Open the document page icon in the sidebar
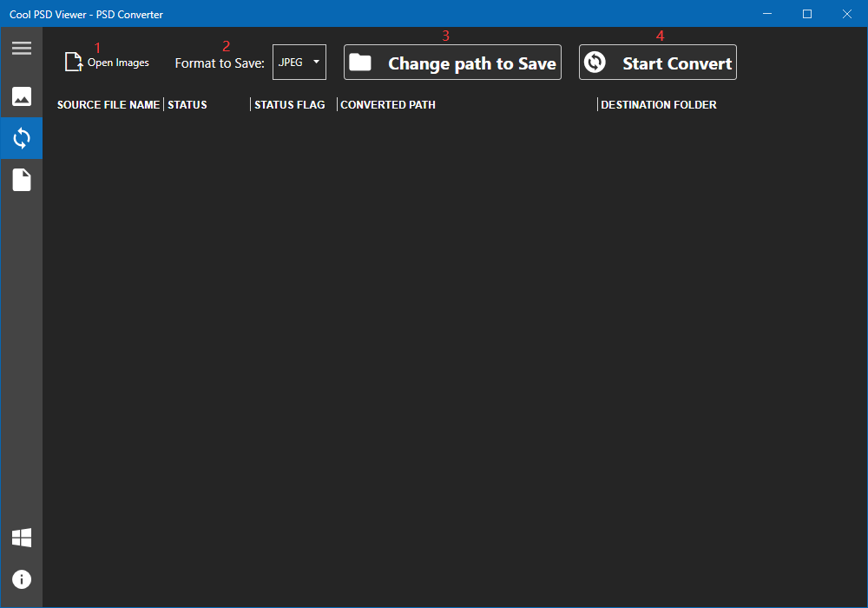 [x=22, y=180]
